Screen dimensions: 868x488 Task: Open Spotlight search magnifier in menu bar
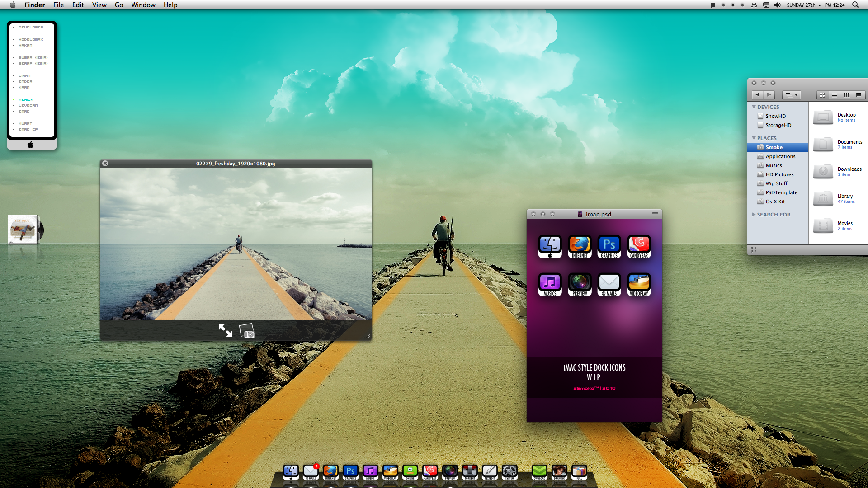pos(855,5)
